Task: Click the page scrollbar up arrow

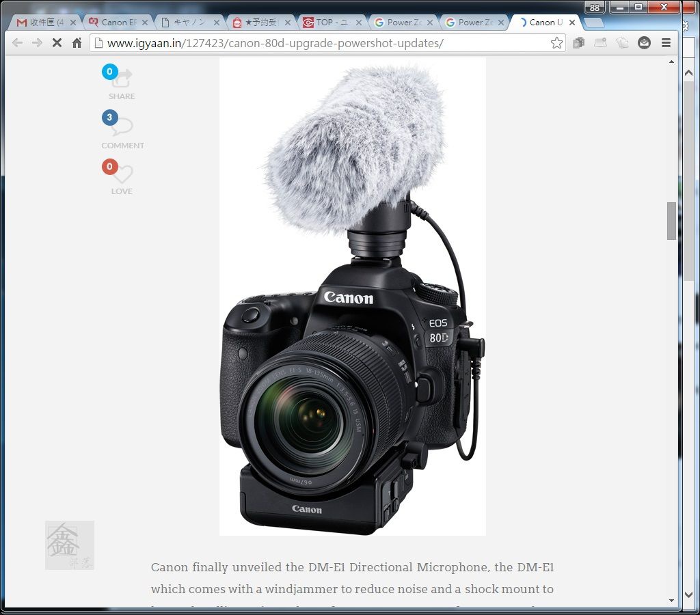Action: click(x=671, y=62)
